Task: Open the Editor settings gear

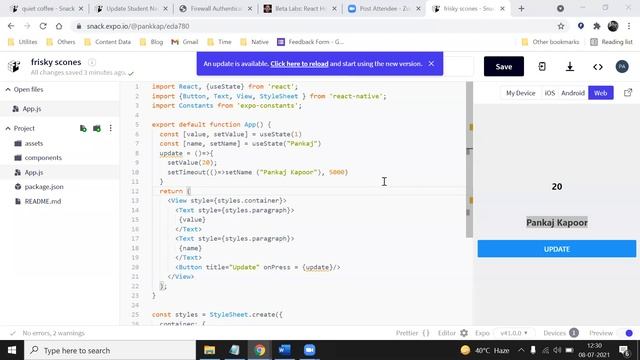Action: pos(464,333)
